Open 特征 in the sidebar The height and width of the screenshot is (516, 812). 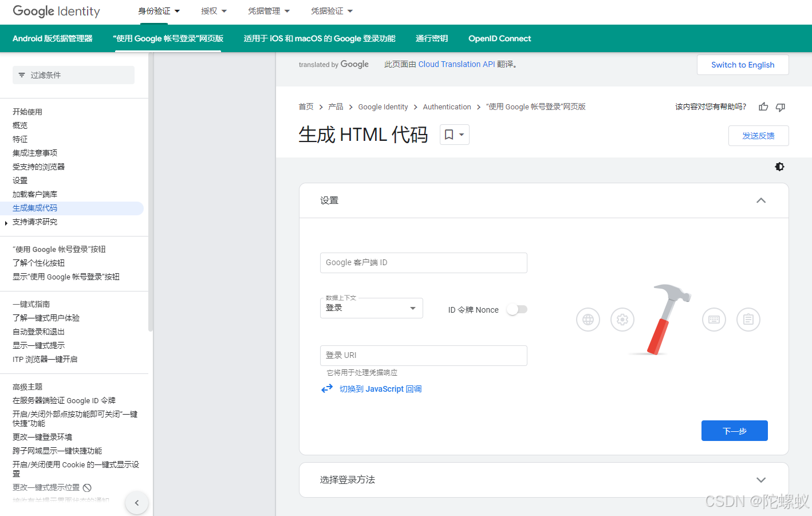click(x=20, y=139)
